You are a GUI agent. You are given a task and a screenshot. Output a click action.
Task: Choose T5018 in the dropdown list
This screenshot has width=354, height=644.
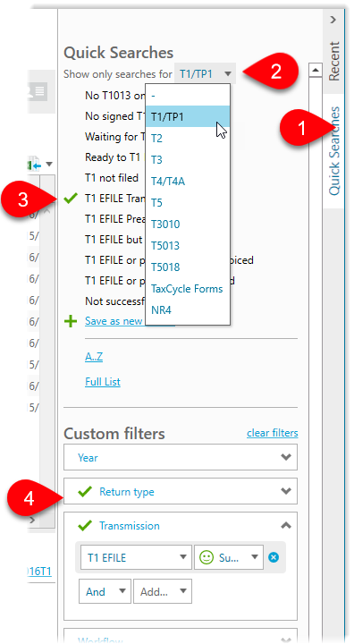point(188,267)
